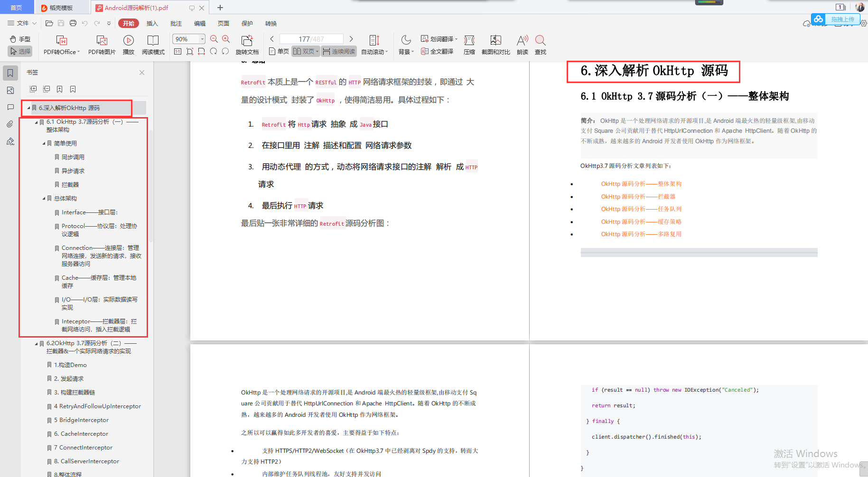This screenshot has height=477, width=868.
Task: Go to next page arrow
Action: pos(351,39)
